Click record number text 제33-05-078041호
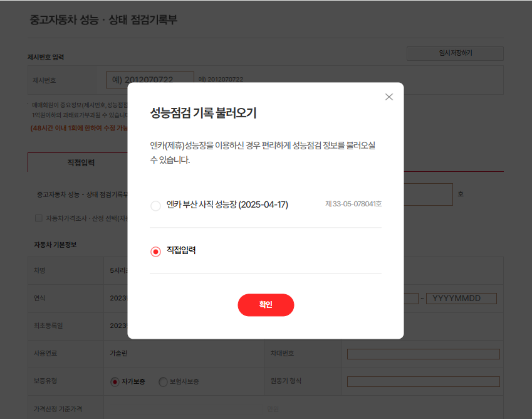 [353, 204]
